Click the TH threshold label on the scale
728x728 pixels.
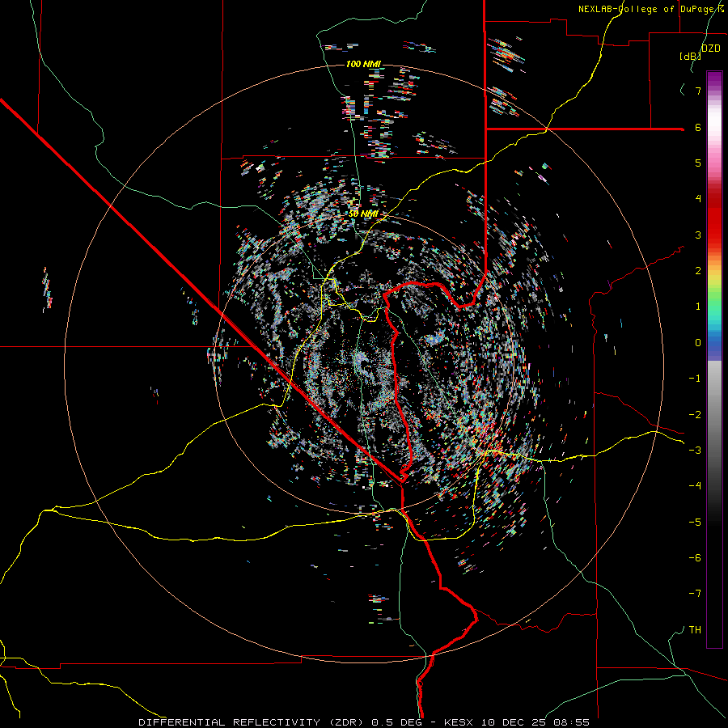point(695,630)
